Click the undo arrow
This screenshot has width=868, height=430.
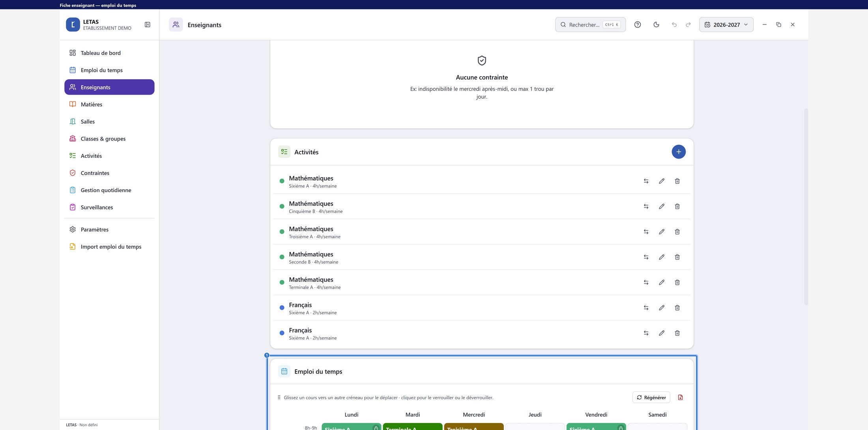click(x=674, y=24)
